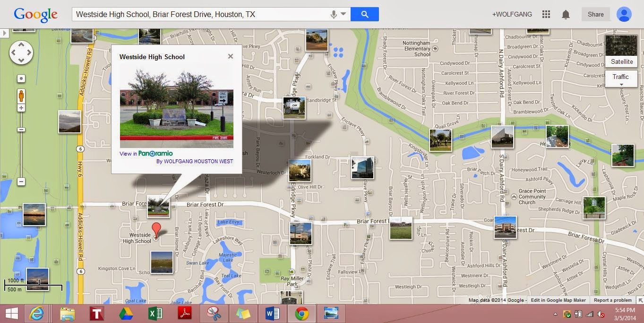Click the search magnifying glass button
This screenshot has width=644, height=323.
[364, 14]
